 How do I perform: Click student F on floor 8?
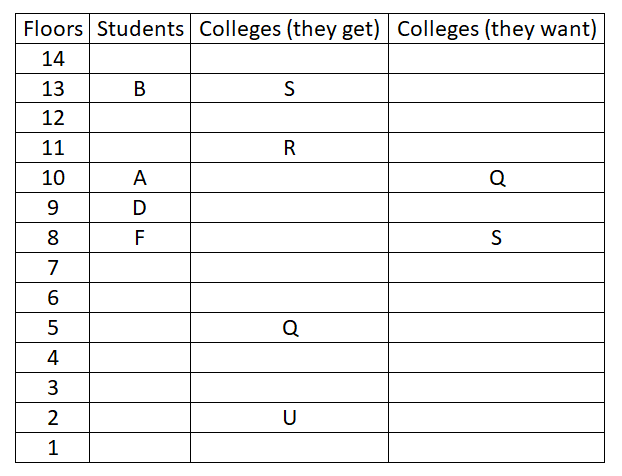139,238
